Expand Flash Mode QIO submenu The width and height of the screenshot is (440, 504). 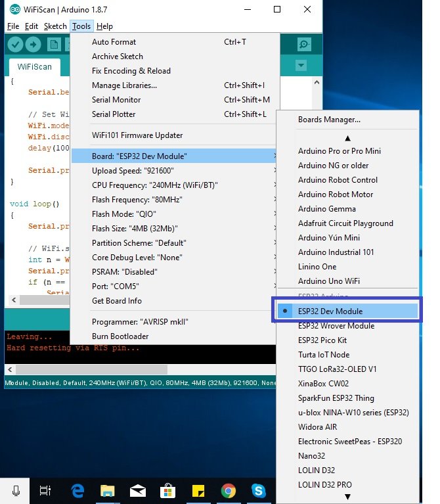click(x=173, y=214)
